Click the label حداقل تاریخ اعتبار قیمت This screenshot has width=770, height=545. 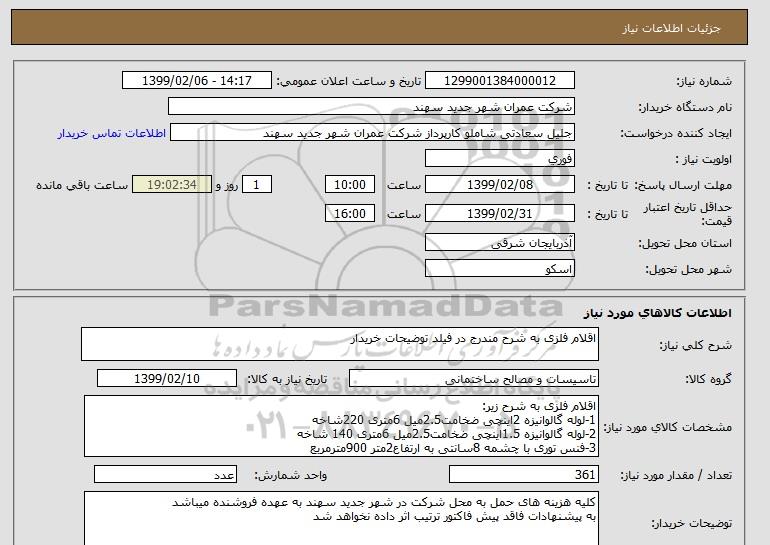(x=688, y=214)
